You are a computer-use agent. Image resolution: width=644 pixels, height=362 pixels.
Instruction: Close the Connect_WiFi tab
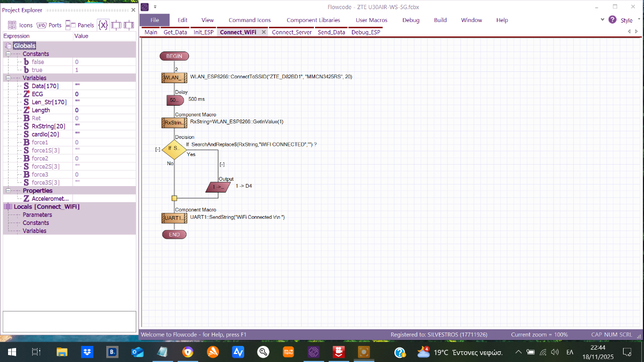(263, 32)
